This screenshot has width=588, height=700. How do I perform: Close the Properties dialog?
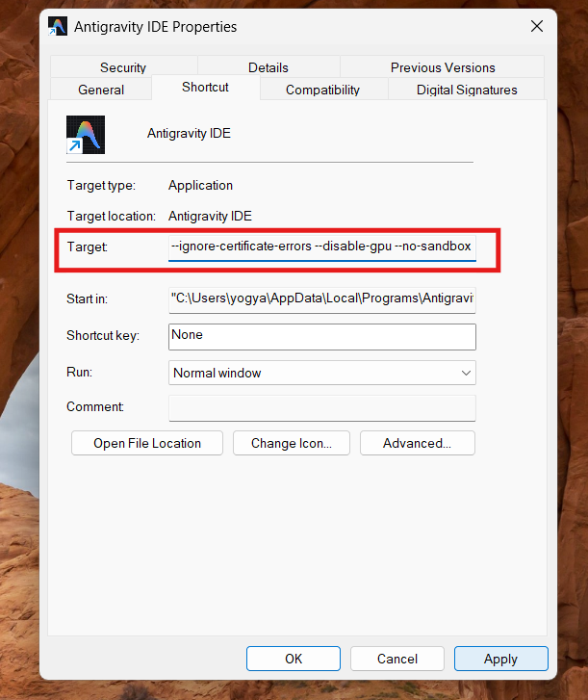537,26
